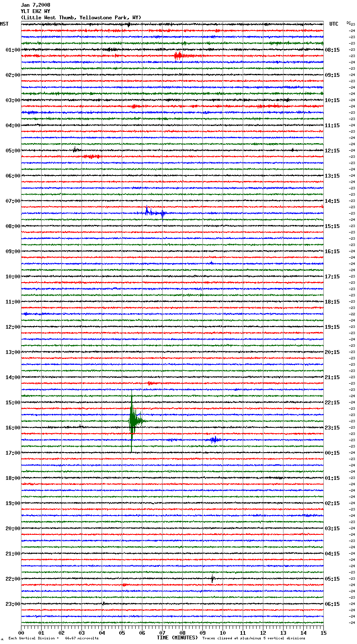Select the 09:00 MST hour label
Screen dimensions: 357x644
[13, 251]
